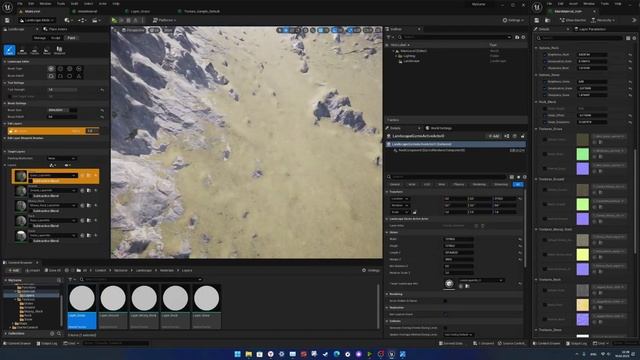Open the Content Drawer in status bar

pyautogui.click(x=17, y=343)
